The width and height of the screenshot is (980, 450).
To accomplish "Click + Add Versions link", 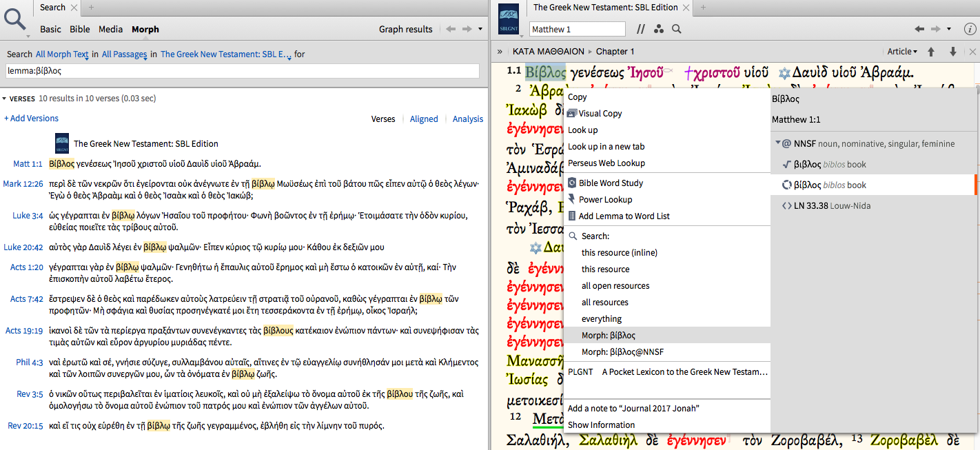I will [x=32, y=119].
